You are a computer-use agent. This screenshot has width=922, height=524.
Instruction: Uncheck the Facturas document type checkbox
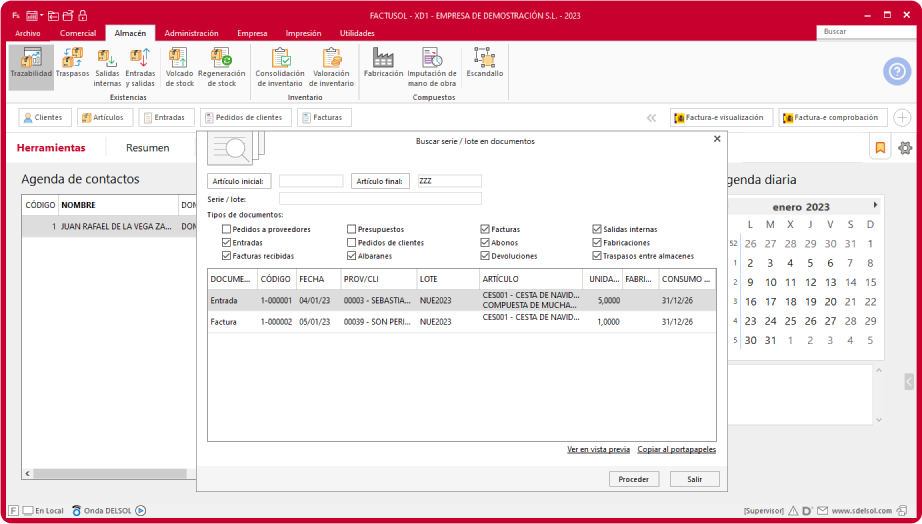point(485,229)
